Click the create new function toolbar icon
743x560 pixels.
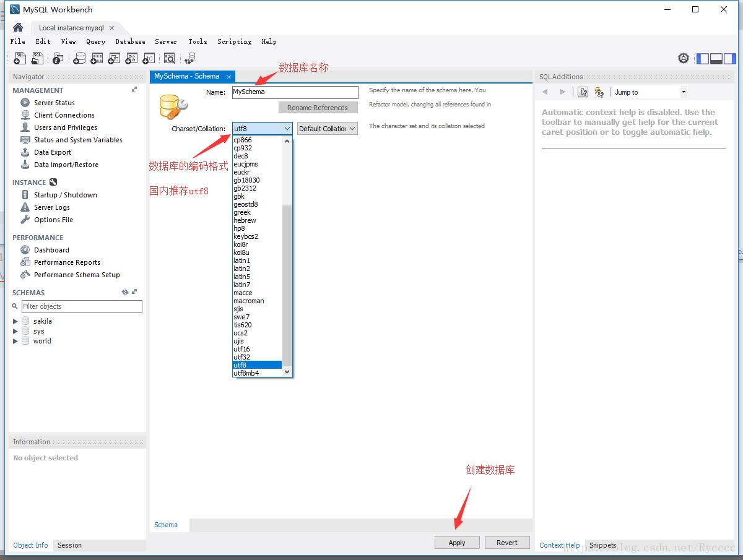tap(149, 58)
